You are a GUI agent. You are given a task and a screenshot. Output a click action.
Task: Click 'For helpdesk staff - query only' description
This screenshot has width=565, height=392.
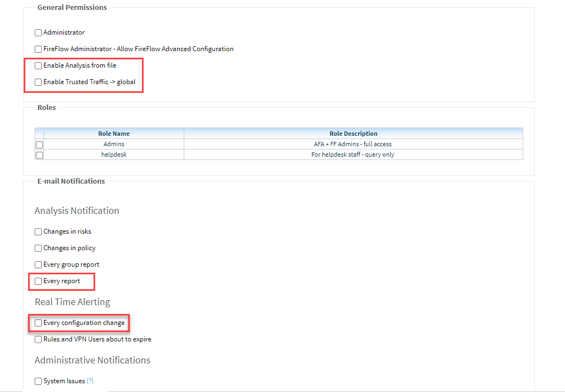pyautogui.click(x=353, y=154)
